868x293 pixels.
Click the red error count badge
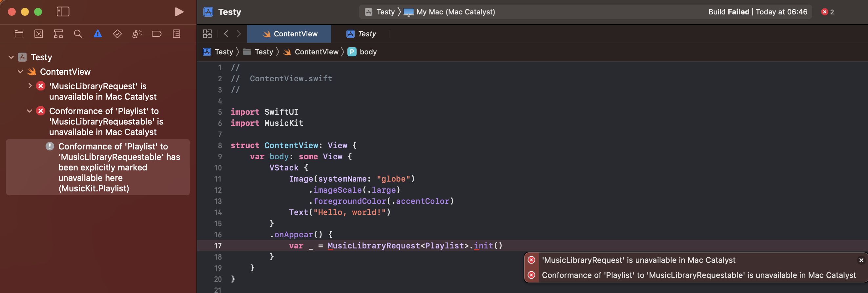click(827, 12)
